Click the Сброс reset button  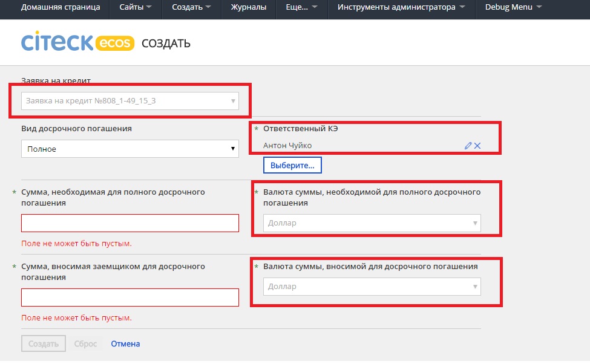click(85, 343)
